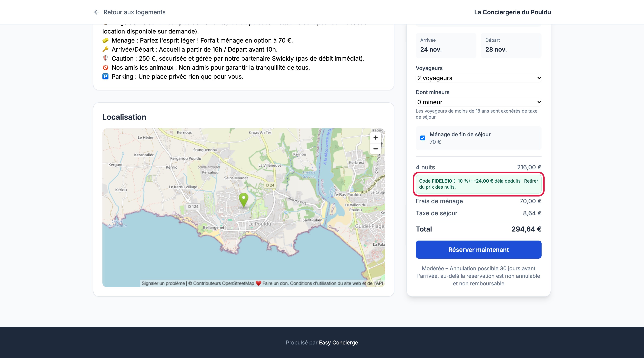The image size is (644, 358).
Task: Open Easy Concierge footer link
Action: click(x=338, y=343)
